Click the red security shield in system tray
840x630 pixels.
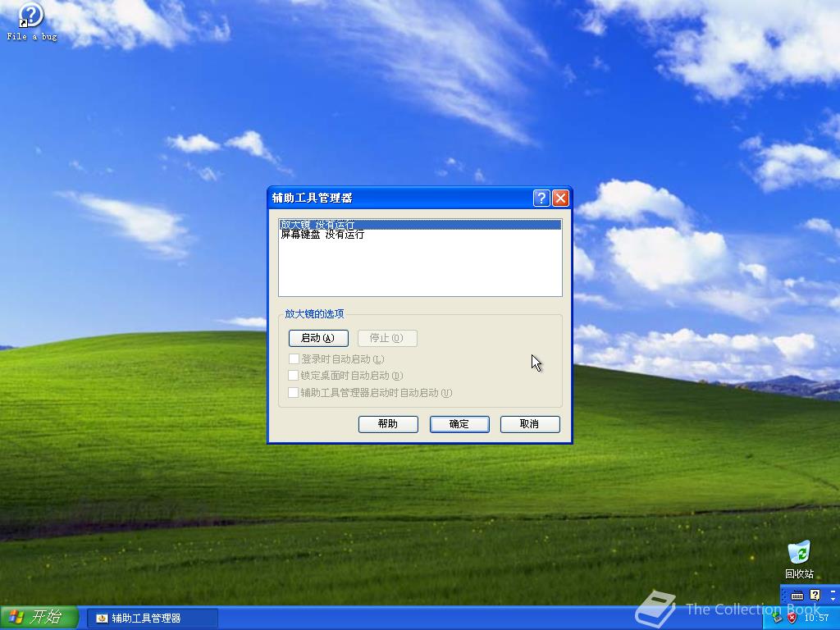click(x=792, y=618)
